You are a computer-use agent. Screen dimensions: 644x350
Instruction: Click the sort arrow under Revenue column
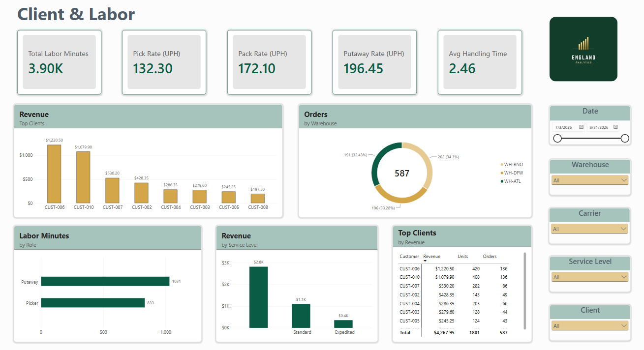425,261
